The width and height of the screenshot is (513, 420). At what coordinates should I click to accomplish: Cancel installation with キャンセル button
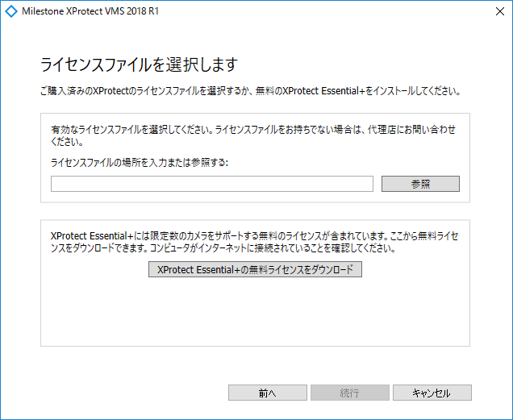click(x=432, y=393)
